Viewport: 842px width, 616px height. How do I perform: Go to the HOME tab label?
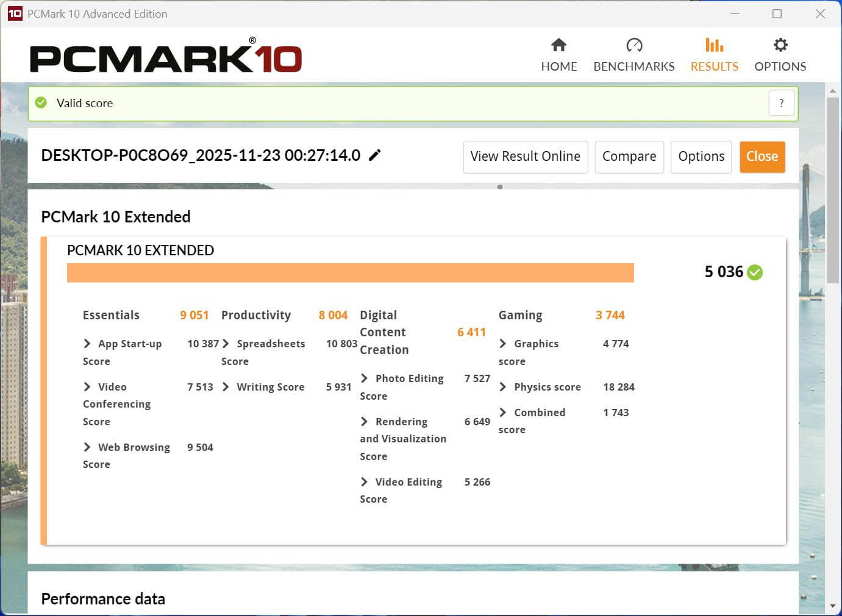coord(558,66)
